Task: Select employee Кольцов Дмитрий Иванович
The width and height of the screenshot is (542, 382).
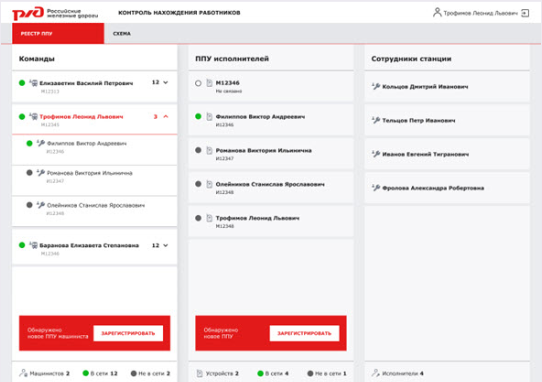Action: [x=447, y=86]
